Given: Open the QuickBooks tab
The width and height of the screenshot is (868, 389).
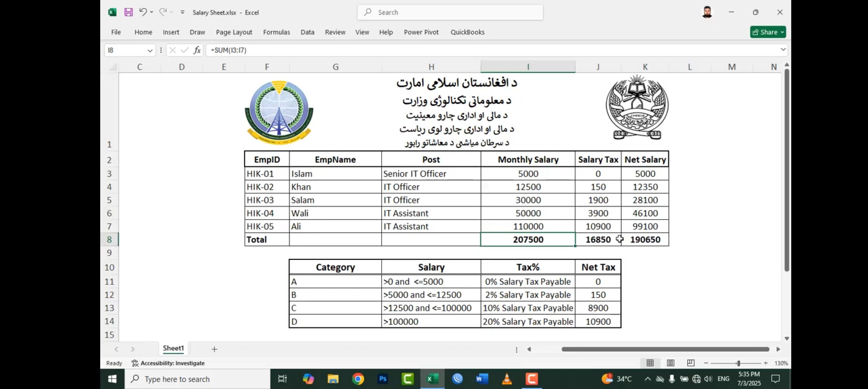Looking at the screenshot, I should [x=467, y=32].
